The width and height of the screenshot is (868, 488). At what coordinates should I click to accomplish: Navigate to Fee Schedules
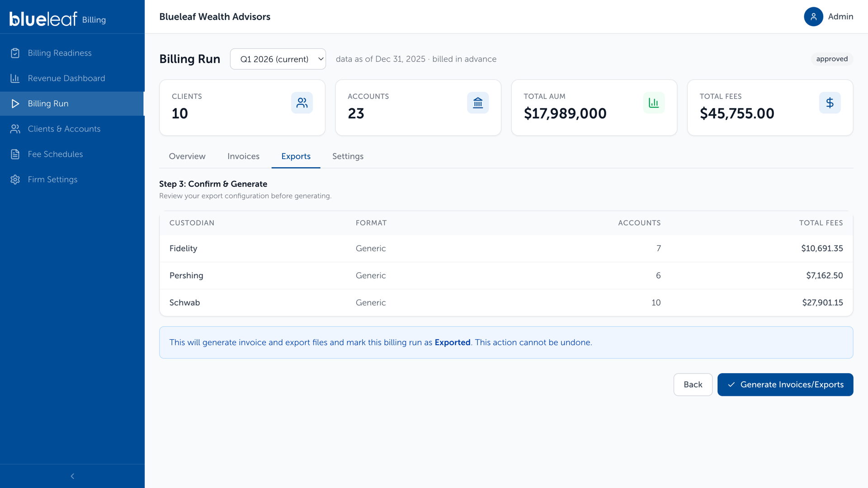pos(72,154)
